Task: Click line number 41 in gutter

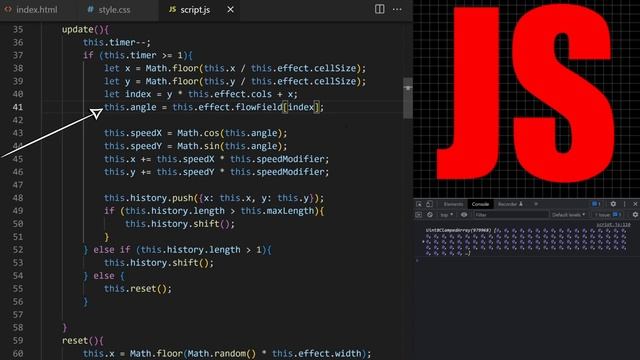Action: (x=18, y=107)
